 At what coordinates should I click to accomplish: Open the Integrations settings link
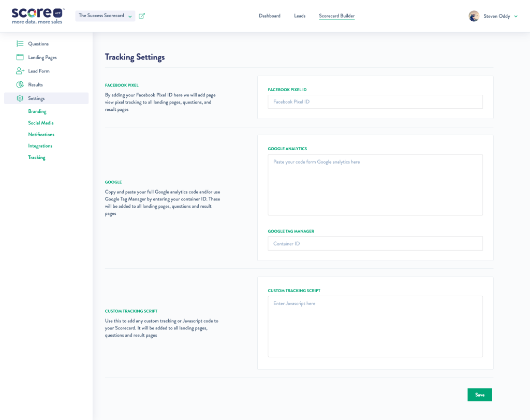pos(40,146)
